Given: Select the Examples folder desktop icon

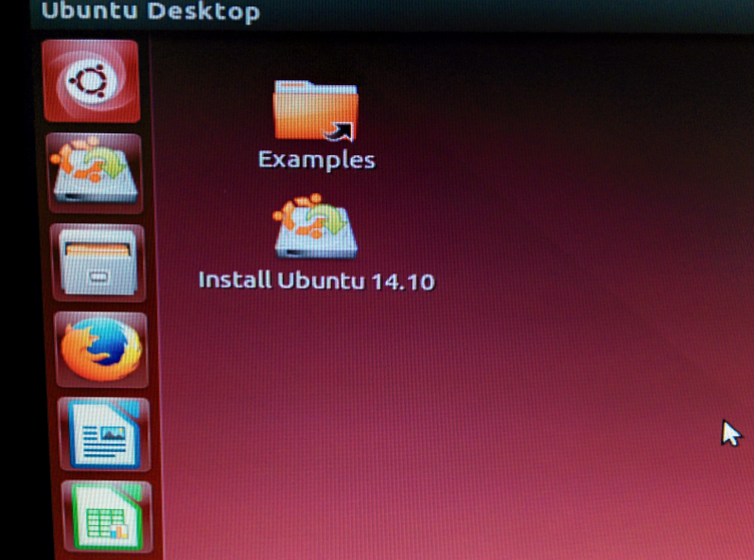Looking at the screenshot, I should 315,111.
